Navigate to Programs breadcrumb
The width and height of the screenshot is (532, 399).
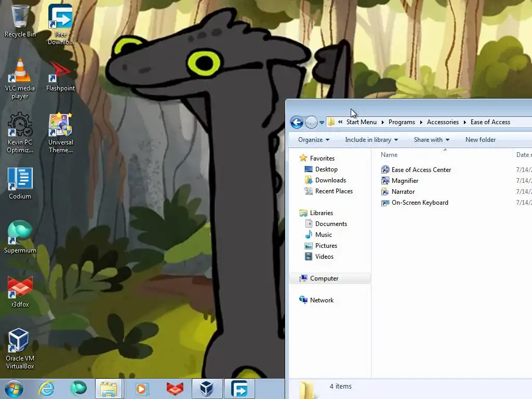402,122
